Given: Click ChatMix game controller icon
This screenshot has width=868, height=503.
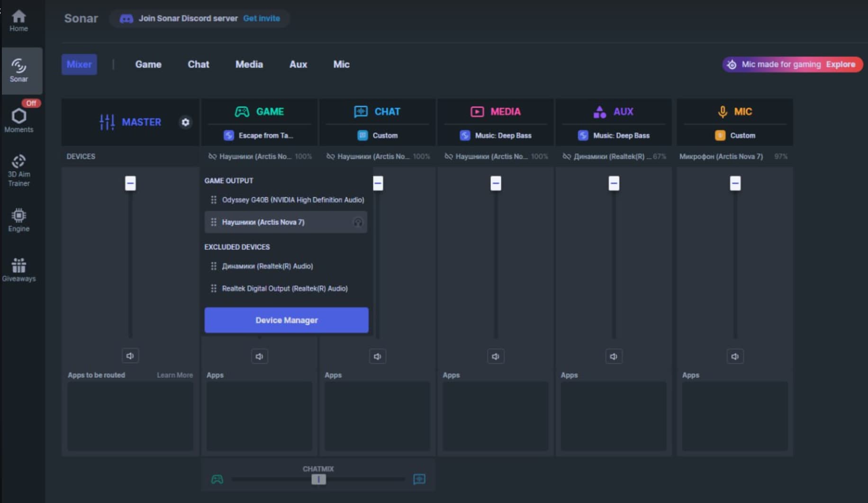Looking at the screenshot, I should click(x=217, y=479).
